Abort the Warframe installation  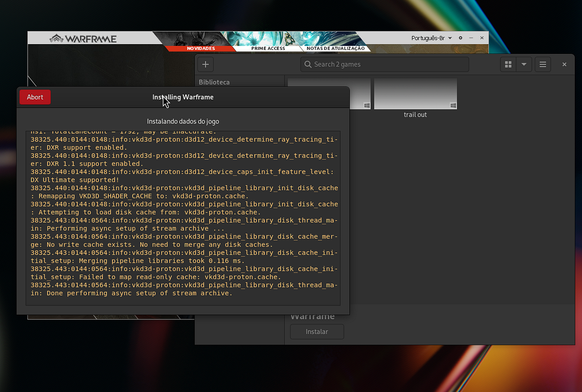(34, 97)
